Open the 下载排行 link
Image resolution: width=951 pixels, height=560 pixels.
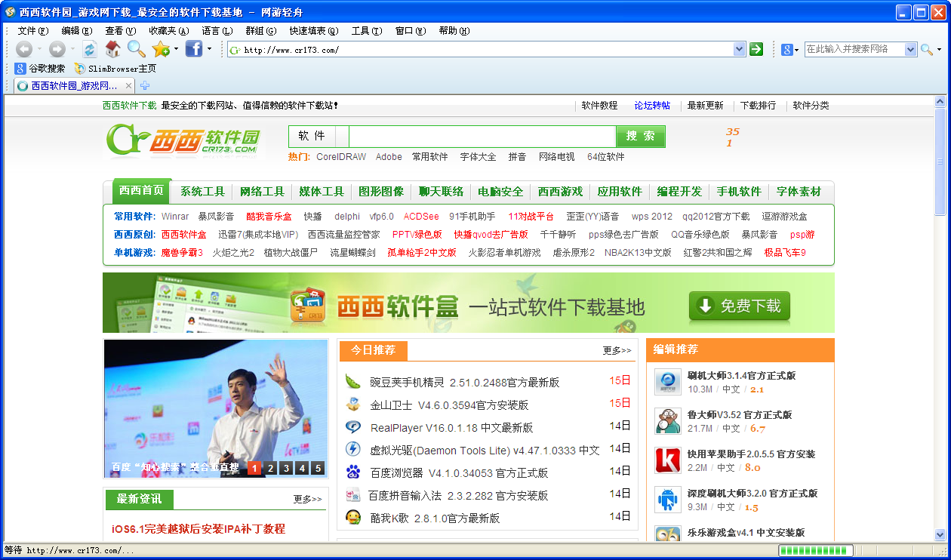coord(758,105)
